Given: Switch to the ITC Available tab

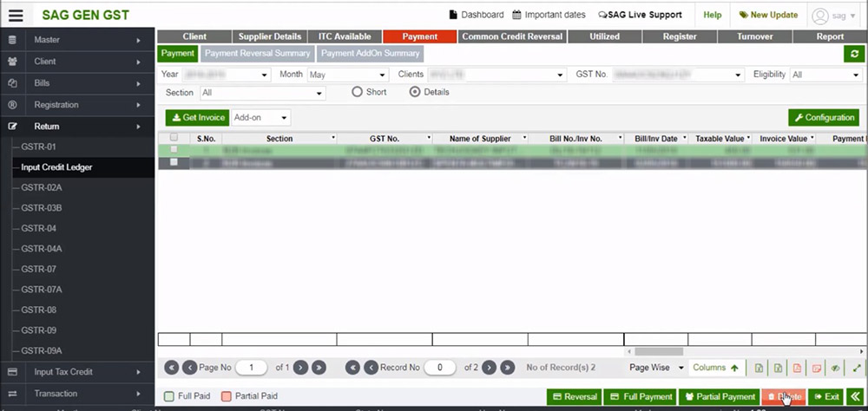Looking at the screenshot, I should pyautogui.click(x=344, y=36).
